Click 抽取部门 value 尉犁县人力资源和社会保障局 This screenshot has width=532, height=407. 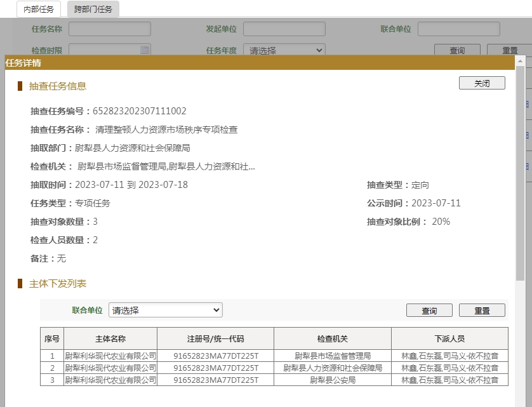click(132, 148)
